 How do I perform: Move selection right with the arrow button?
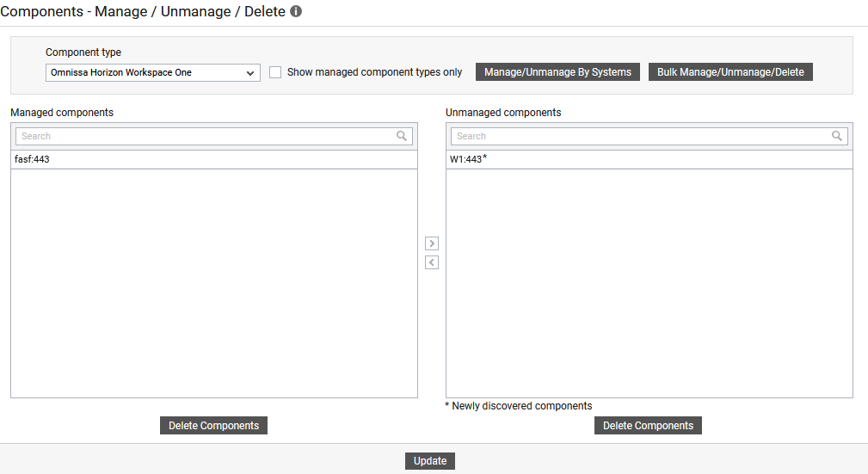pos(432,243)
